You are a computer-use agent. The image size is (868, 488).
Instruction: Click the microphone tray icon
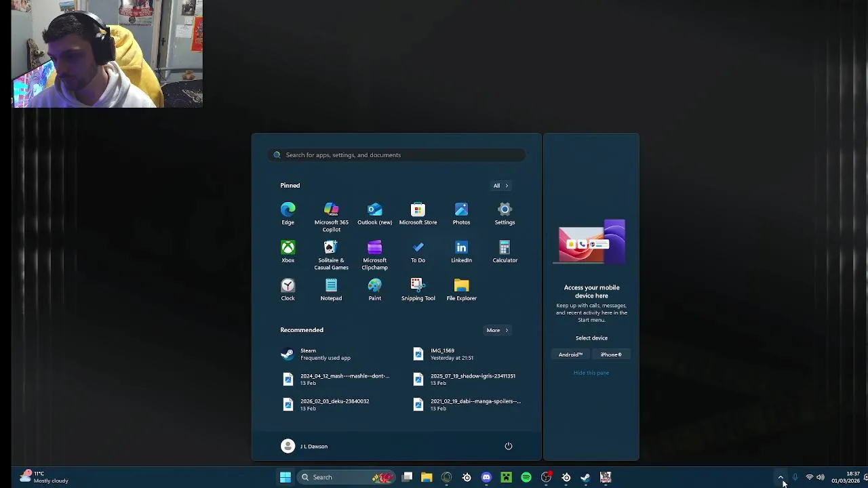click(x=795, y=477)
